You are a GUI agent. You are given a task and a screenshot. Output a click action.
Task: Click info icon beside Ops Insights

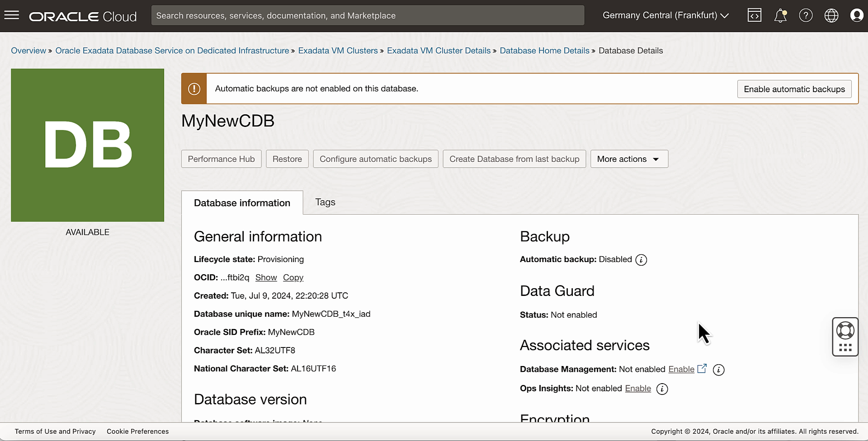(x=662, y=389)
